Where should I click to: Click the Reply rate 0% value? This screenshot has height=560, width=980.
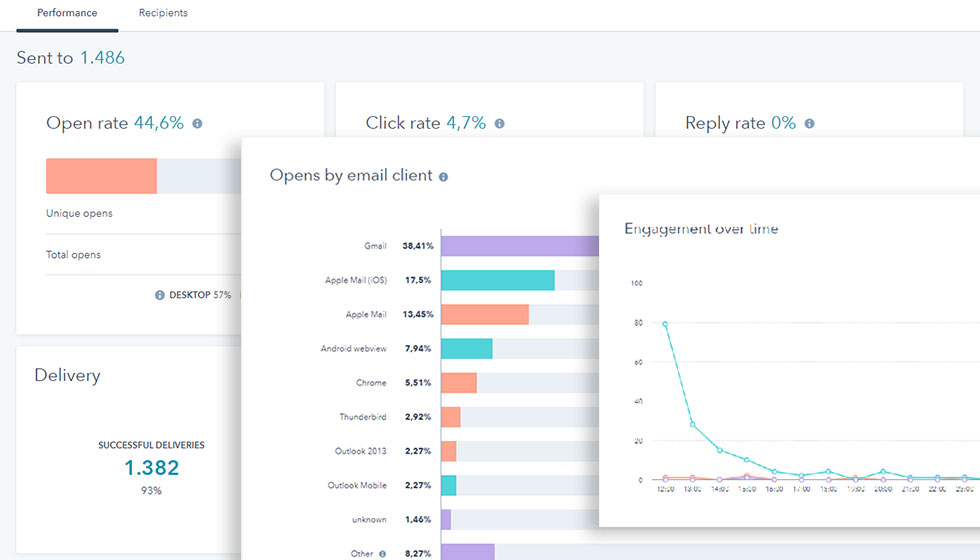[x=784, y=122]
